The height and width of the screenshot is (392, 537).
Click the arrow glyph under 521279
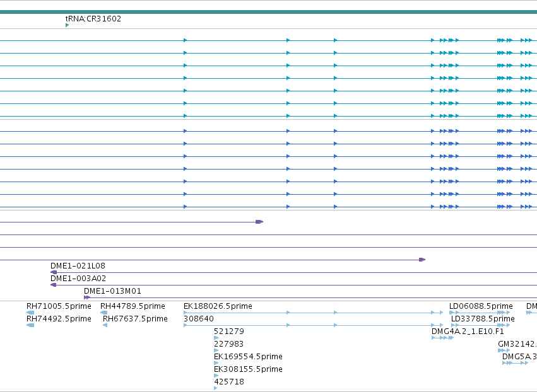[216, 338]
